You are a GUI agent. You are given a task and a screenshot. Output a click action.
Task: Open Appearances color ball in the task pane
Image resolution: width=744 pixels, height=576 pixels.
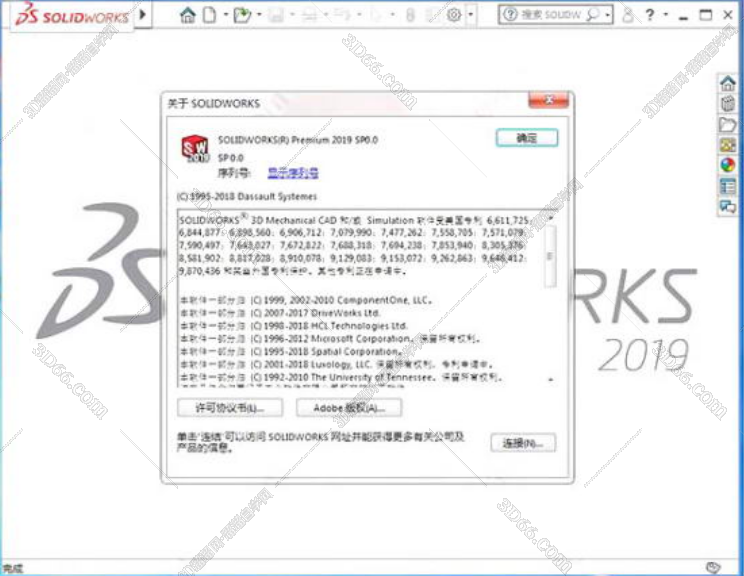pos(728,166)
